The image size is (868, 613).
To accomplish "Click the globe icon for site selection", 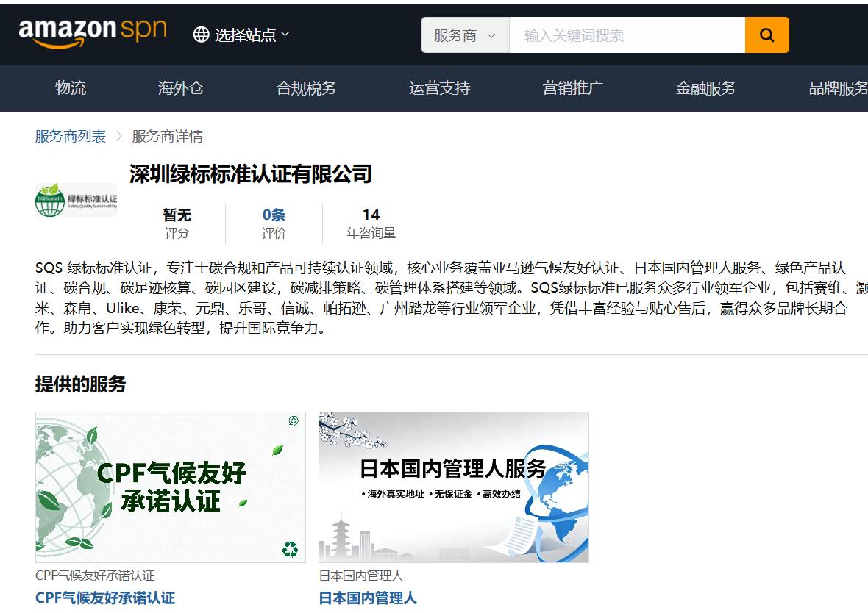I will tap(201, 35).
